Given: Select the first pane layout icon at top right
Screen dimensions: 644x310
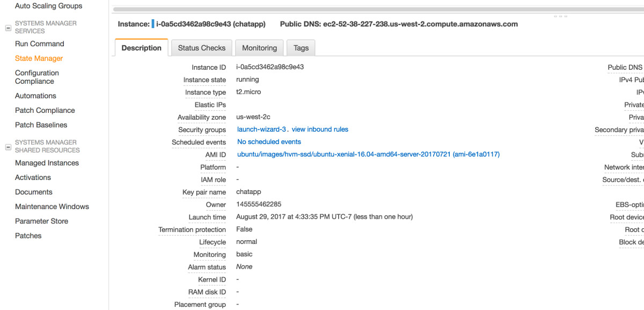Looking at the screenshot, I should (555, 16).
